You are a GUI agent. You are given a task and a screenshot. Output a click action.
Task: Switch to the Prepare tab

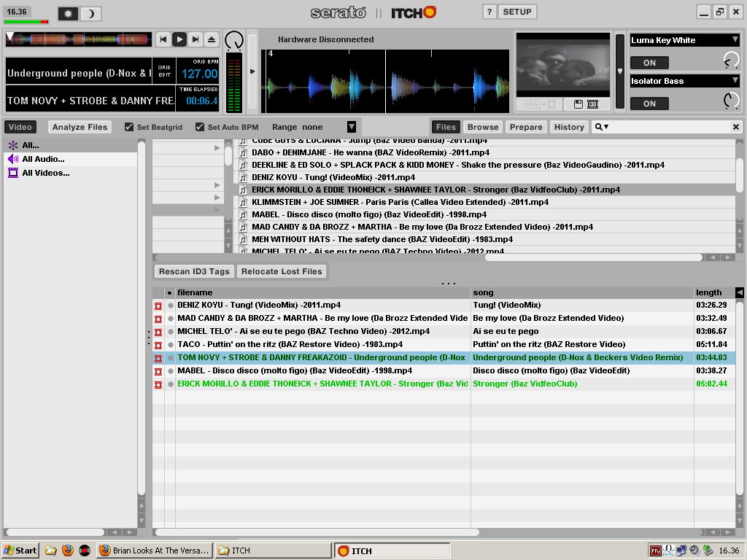pyautogui.click(x=526, y=127)
